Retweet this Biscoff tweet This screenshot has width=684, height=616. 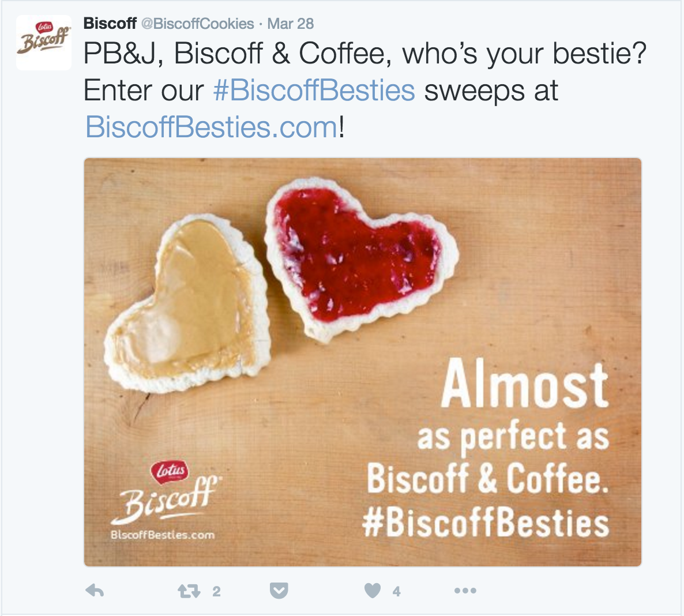pos(189,591)
